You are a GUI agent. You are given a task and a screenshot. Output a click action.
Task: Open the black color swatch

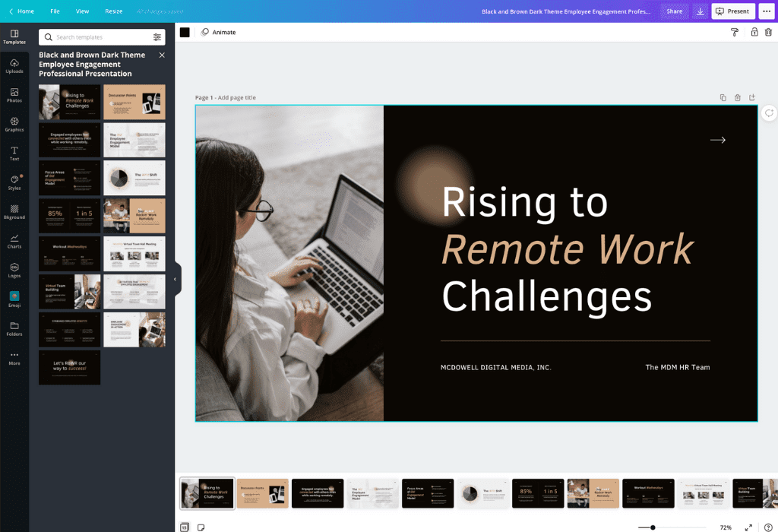(x=183, y=32)
